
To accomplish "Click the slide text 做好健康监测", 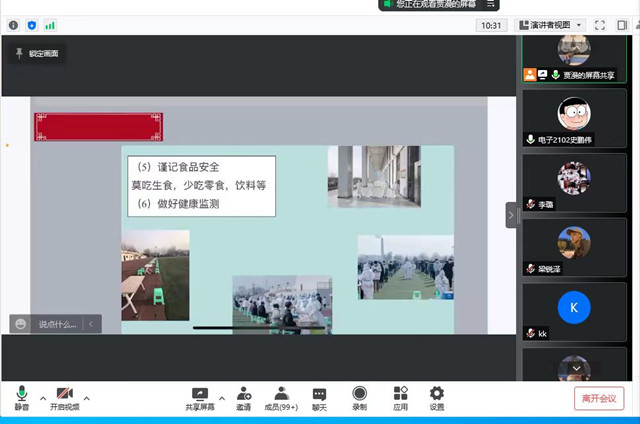I will pyautogui.click(x=188, y=204).
